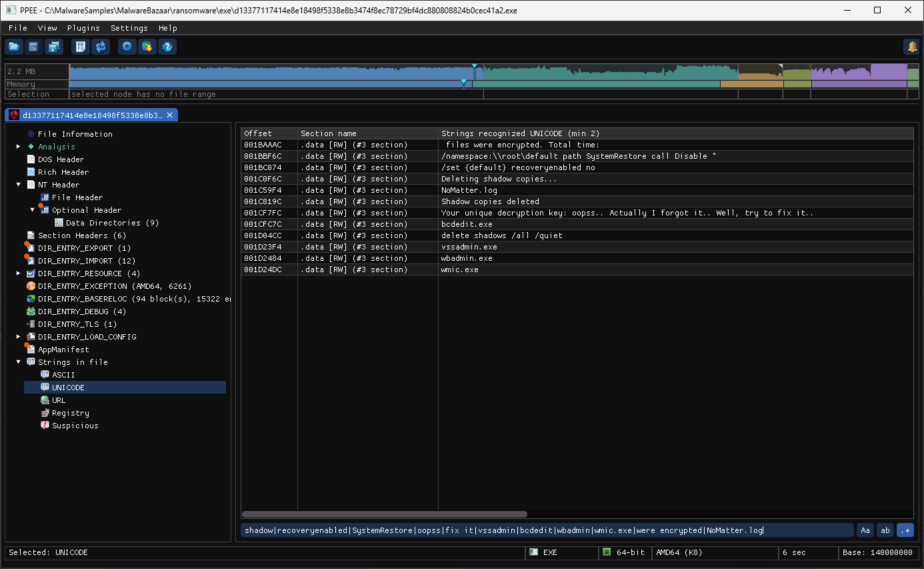Click the Open file toolbar icon
The image size is (924, 569).
[13, 47]
